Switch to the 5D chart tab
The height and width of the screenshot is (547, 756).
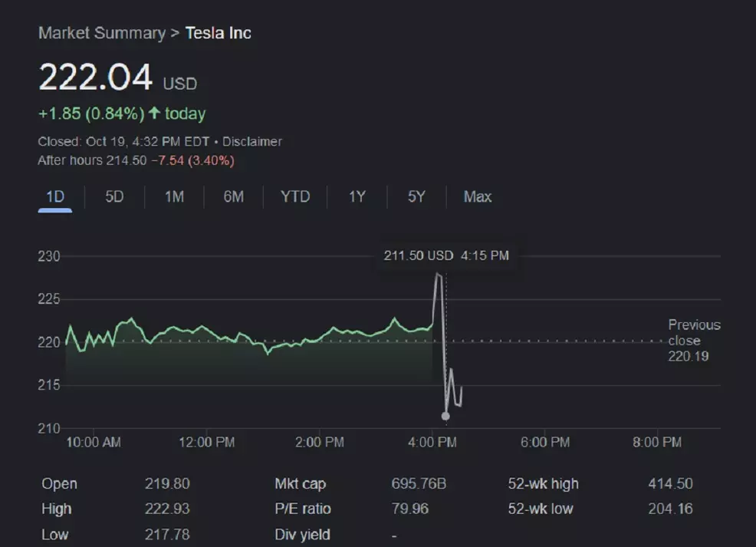click(x=114, y=197)
